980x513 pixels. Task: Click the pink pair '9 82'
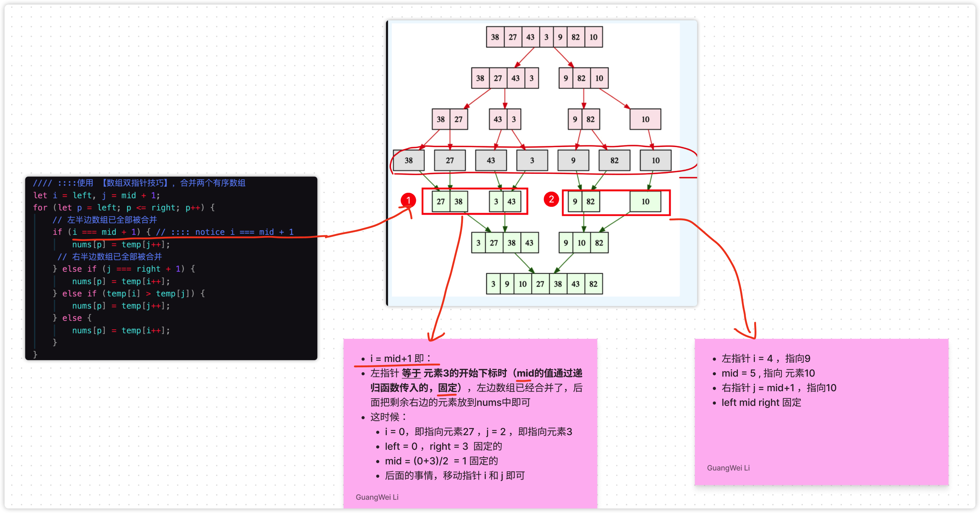584,119
